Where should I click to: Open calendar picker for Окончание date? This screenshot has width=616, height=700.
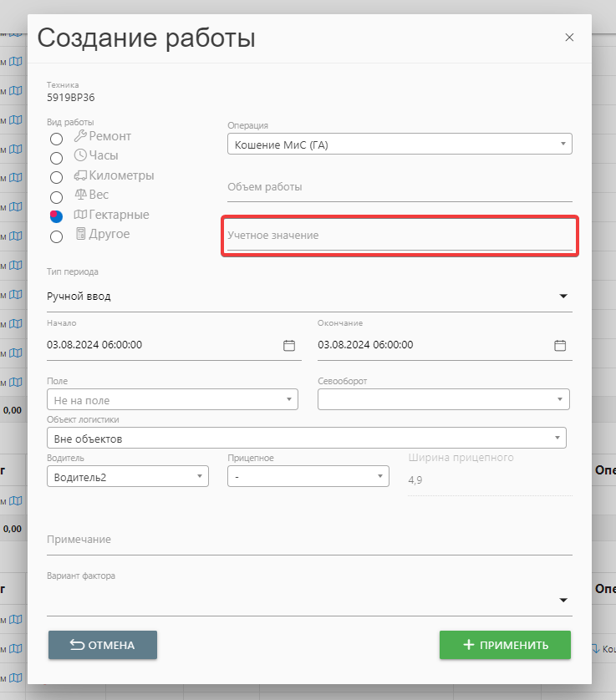tap(560, 345)
